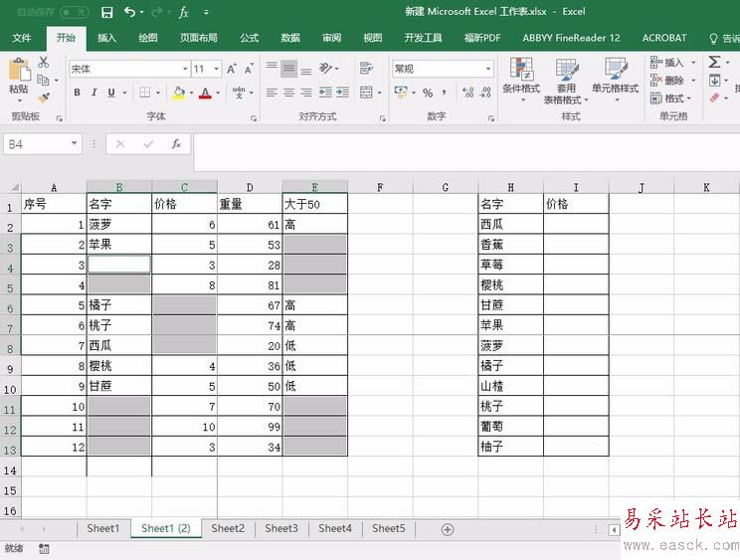Open 单元格样式 cell styles
The image size is (740, 560).
(615, 78)
